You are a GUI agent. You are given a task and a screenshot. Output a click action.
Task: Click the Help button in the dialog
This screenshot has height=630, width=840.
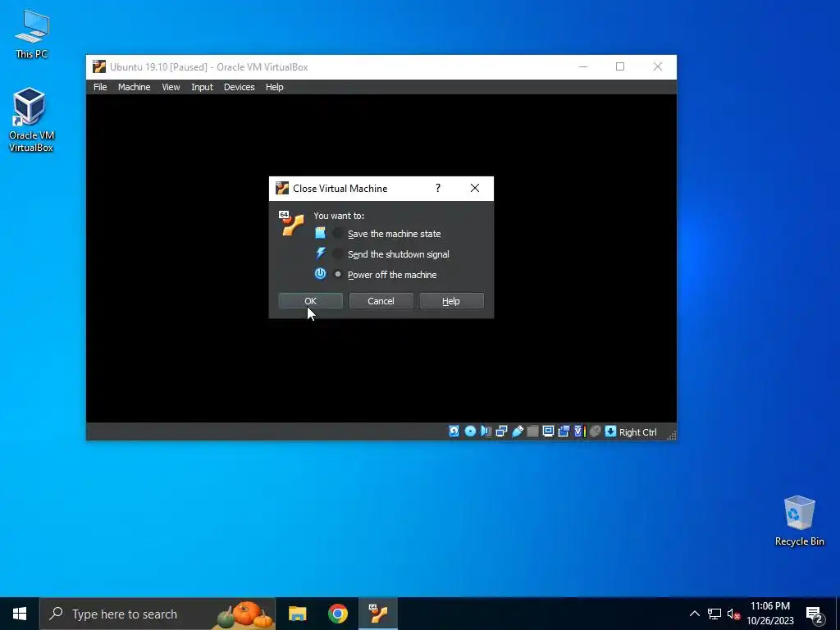click(x=452, y=300)
